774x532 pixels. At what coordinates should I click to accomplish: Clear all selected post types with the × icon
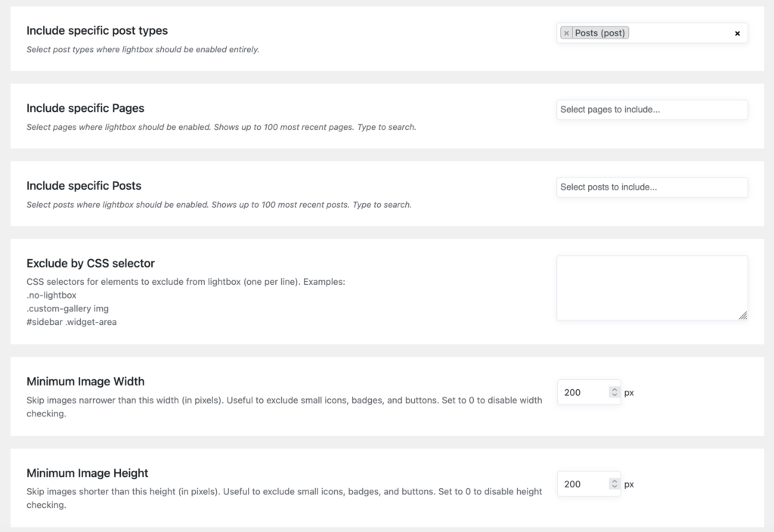point(737,33)
